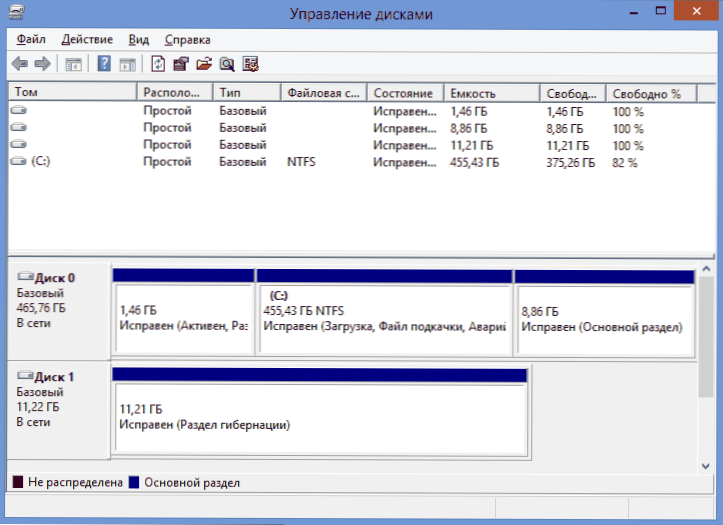Click the Refresh toolbar icon
723x525 pixels.
[x=158, y=64]
